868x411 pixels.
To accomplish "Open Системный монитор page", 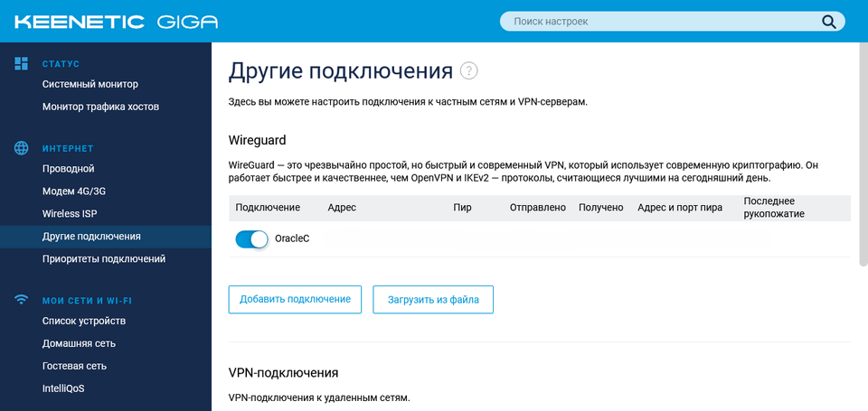I will click(x=90, y=84).
